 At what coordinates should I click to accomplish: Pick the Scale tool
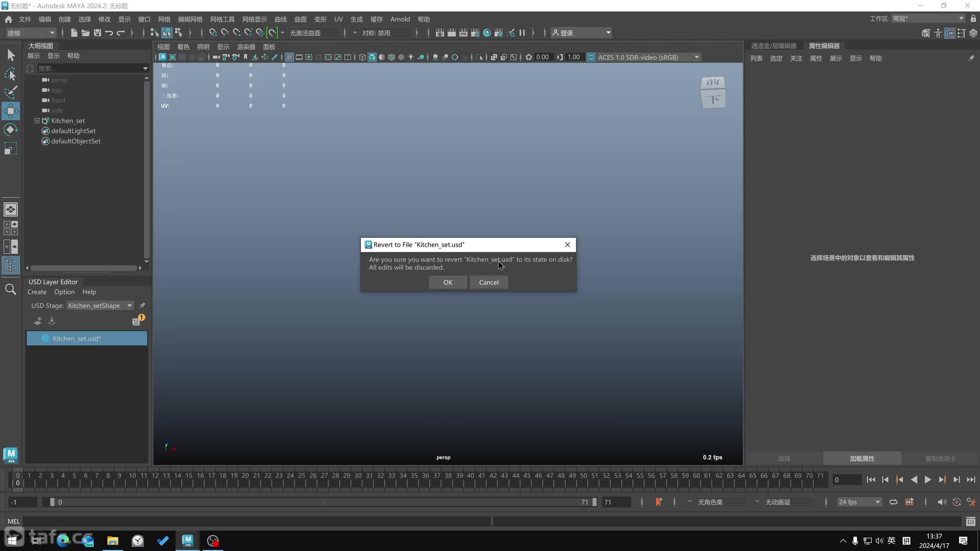(11, 148)
